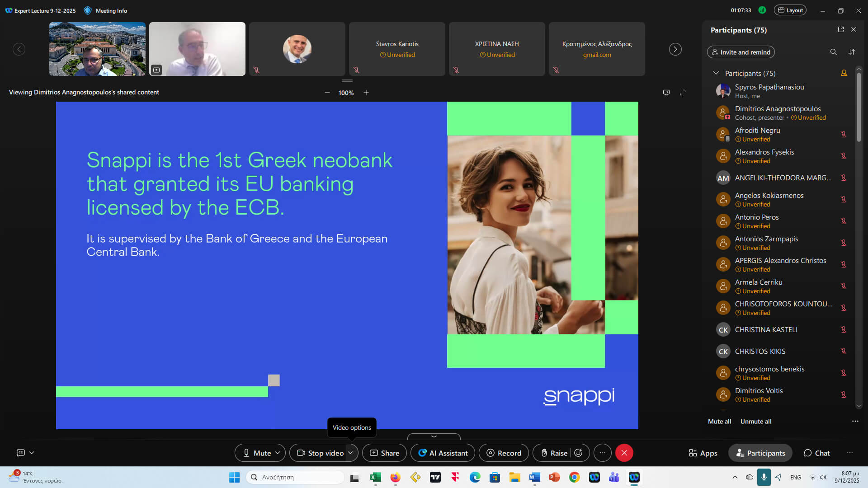Zoom out shared content with minus

point(327,93)
